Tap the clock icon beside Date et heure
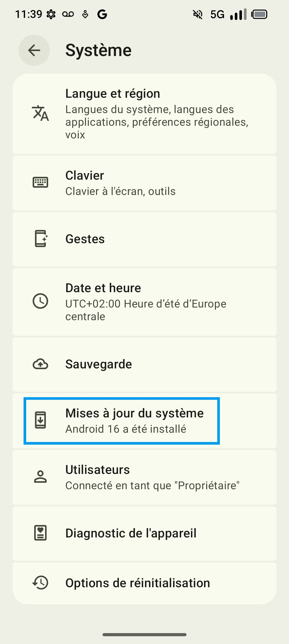Viewport: 289px width, 644px height. (40, 301)
